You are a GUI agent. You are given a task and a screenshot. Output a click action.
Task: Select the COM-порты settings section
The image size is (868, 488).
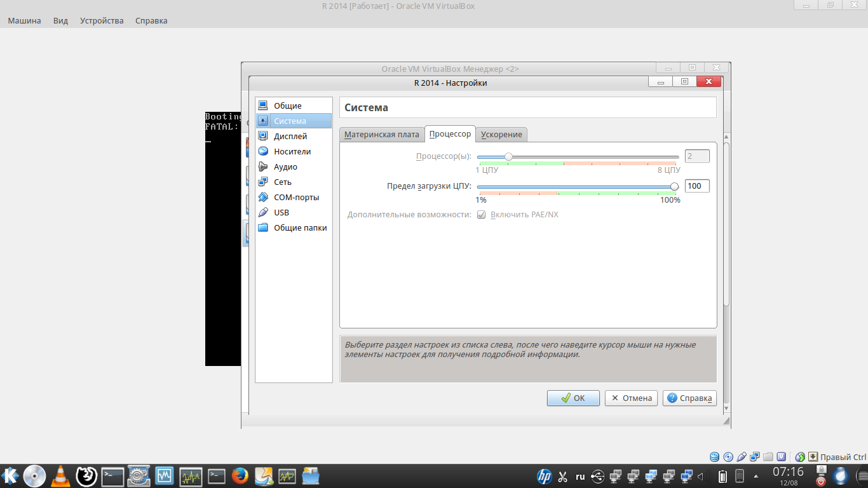[x=296, y=197]
